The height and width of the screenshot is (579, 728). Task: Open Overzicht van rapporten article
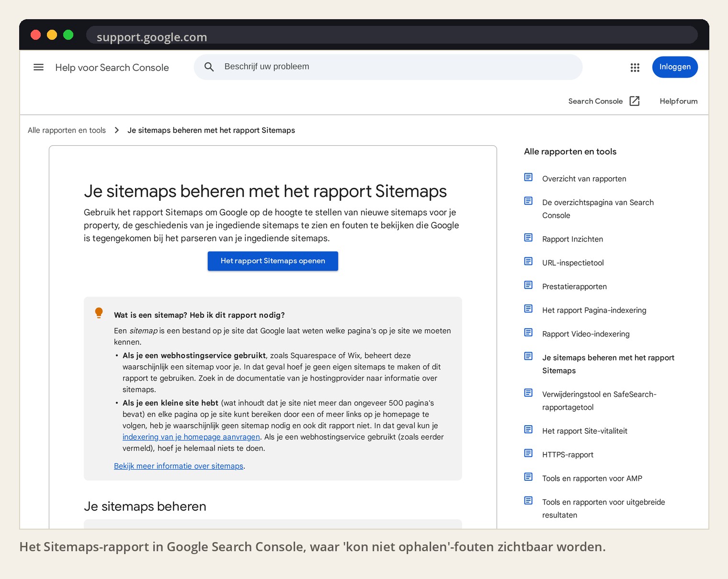(x=584, y=179)
